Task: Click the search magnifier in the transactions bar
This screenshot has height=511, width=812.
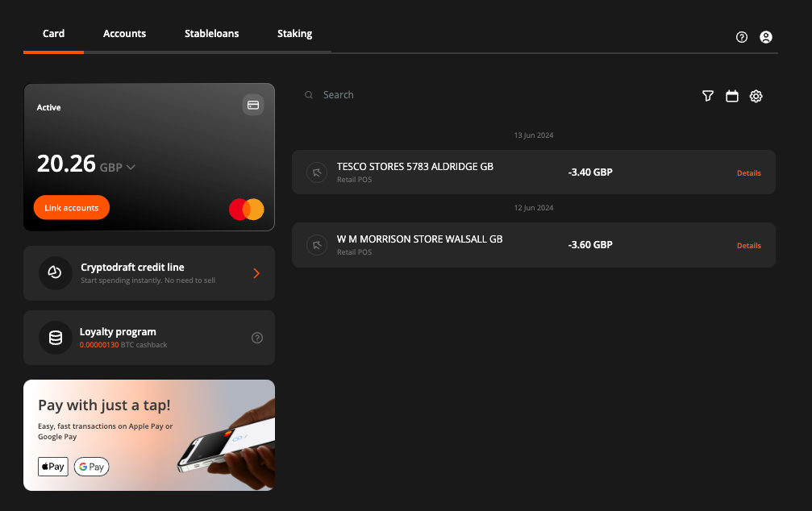Action: 309,94
